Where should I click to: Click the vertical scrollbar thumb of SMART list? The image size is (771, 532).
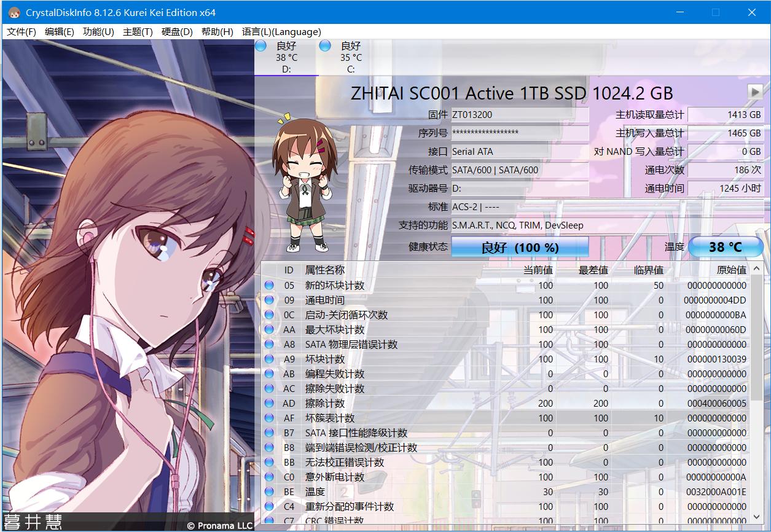pos(757,337)
